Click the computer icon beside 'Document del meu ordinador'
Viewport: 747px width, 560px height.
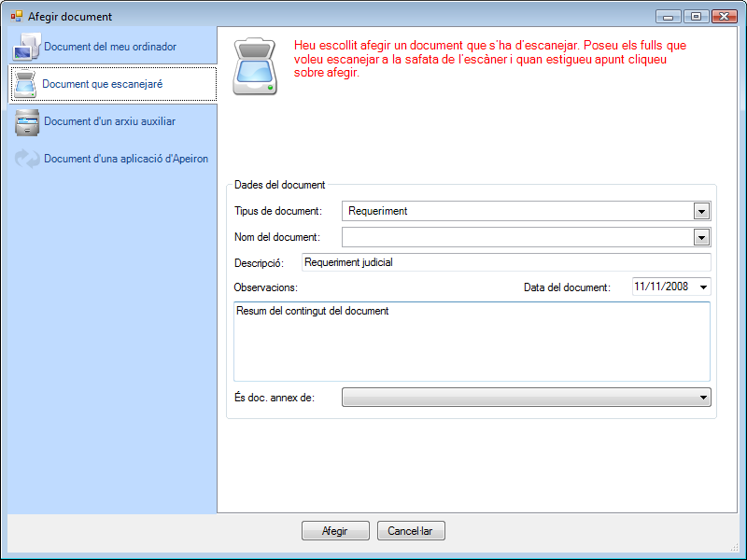click(27, 47)
